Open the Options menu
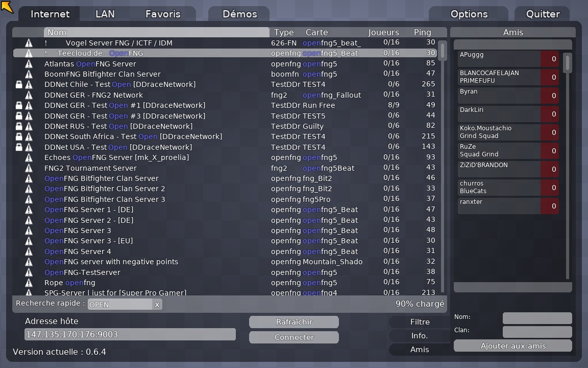The height and width of the screenshot is (368, 588). [x=469, y=14]
